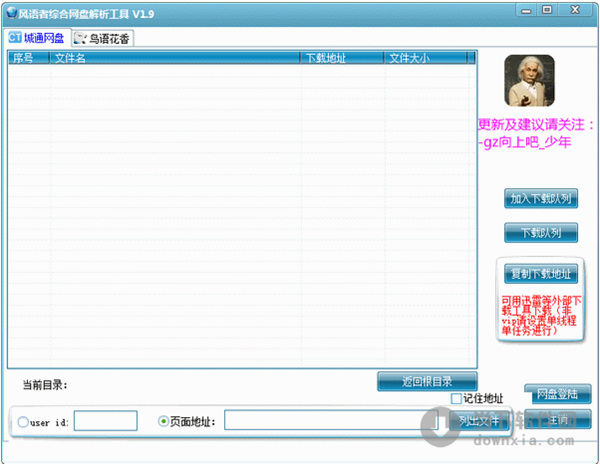
Task: Sort by the 文件名 column header
Action: pos(174,58)
